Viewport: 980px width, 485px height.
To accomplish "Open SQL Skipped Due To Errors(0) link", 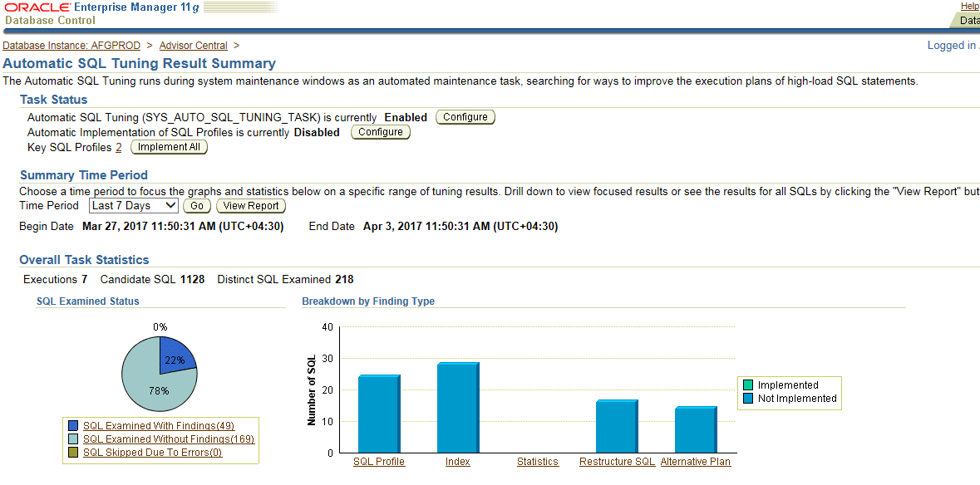I will [x=152, y=453].
